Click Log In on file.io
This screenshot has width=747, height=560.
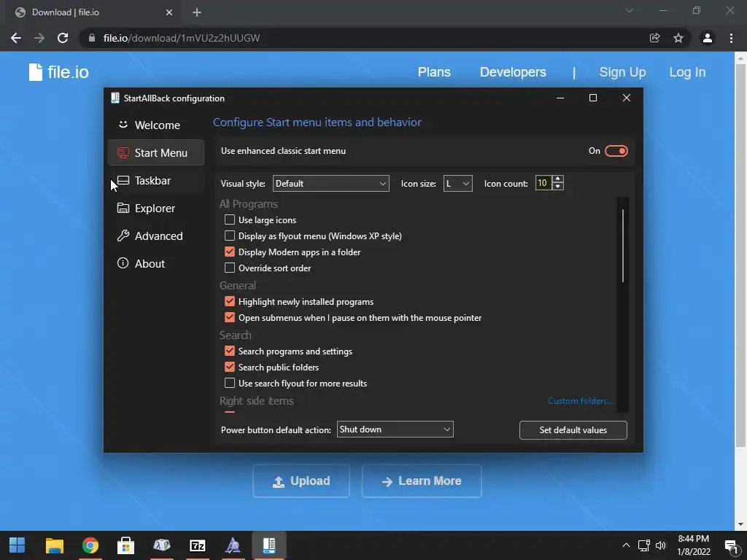(x=687, y=72)
